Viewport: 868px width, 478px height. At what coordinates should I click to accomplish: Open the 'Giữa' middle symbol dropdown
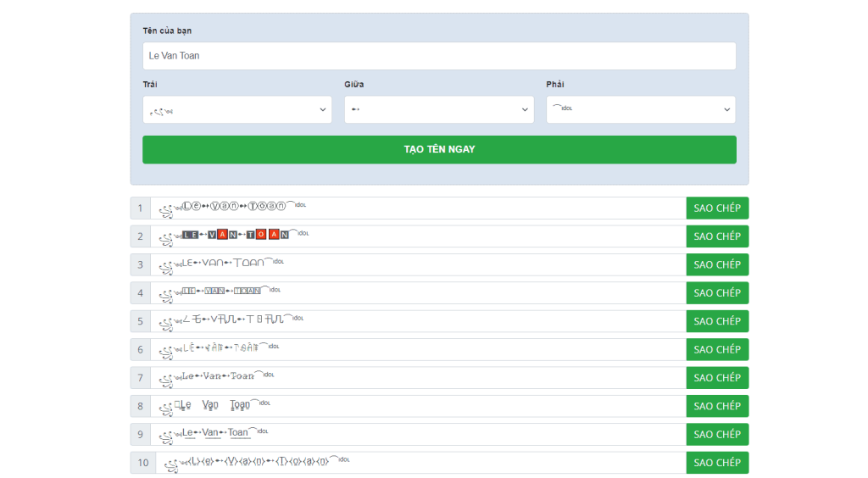click(439, 109)
